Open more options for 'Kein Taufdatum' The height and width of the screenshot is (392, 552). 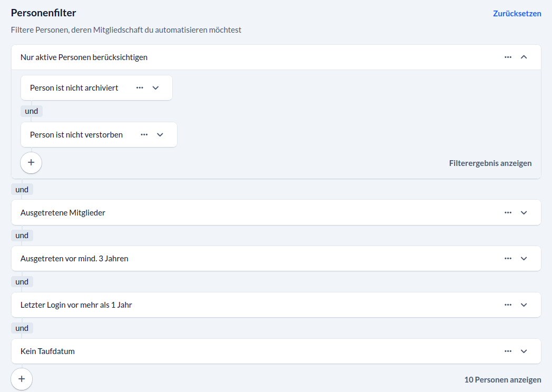(x=508, y=351)
